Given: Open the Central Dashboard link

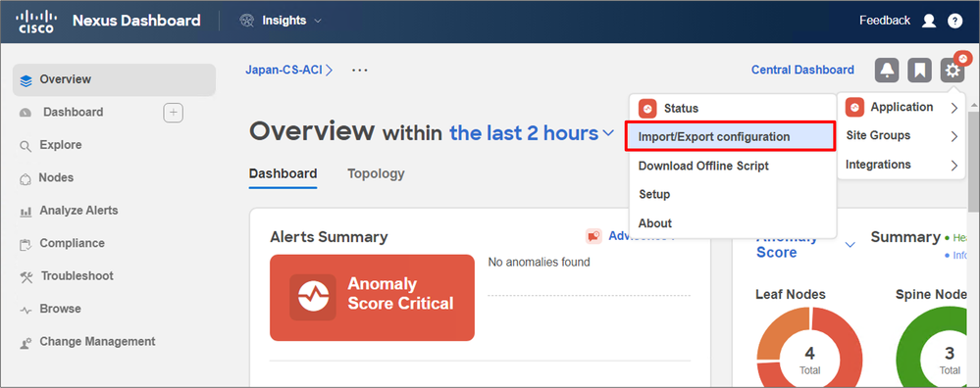Looking at the screenshot, I should pos(802,70).
